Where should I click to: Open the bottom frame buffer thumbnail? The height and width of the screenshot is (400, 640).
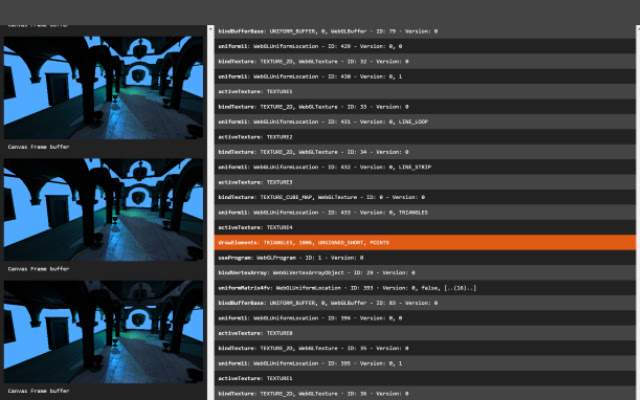103,332
